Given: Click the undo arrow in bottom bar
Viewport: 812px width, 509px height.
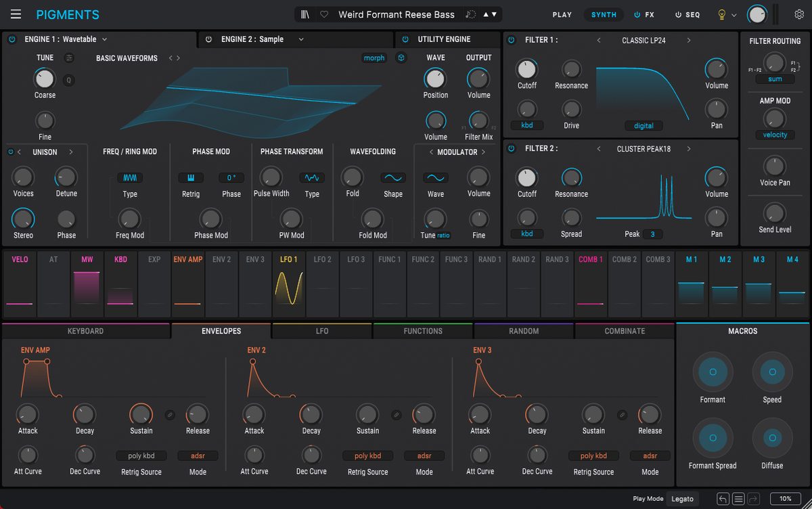Looking at the screenshot, I should pyautogui.click(x=723, y=499).
